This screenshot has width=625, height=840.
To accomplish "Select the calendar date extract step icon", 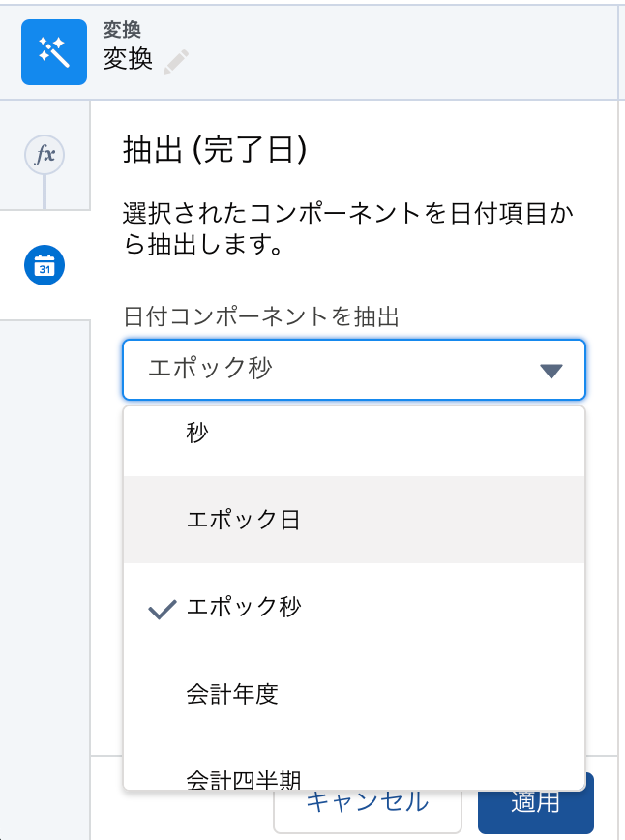I will point(45,265).
